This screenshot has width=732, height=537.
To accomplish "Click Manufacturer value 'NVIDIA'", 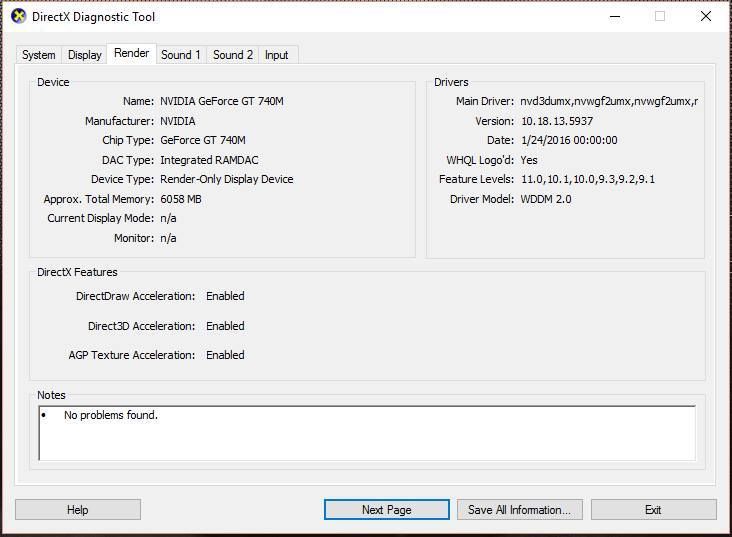I will [178, 121].
